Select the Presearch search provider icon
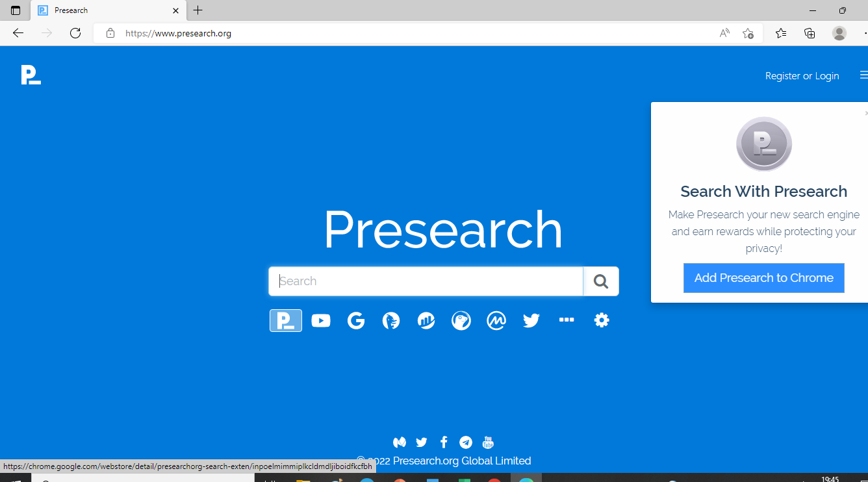Image resolution: width=868 pixels, height=482 pixels. click(x=286, y=320)
